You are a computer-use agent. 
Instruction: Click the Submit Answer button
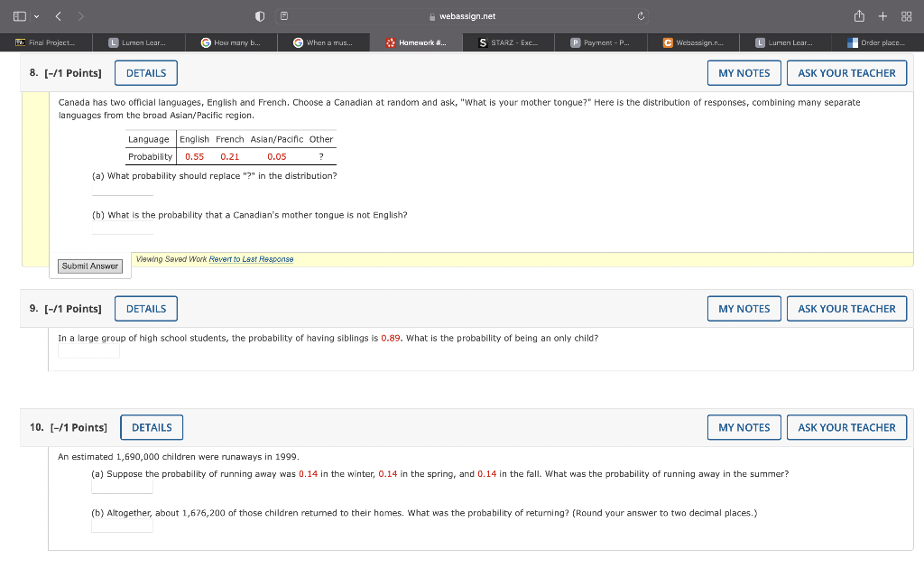click(89, 266)
